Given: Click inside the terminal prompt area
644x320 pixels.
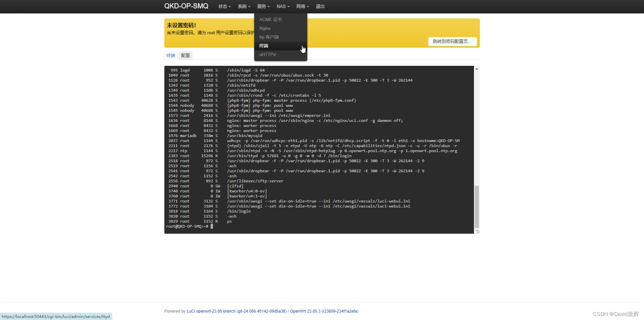Looking at the screenshot, I should click(211, 226).
